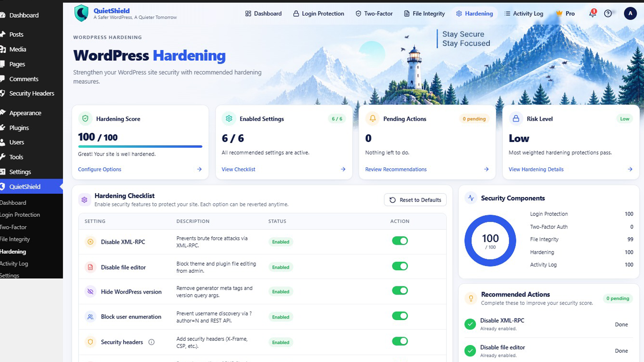Click the 0 pending badge in Pending Actions

coord(474,119)
